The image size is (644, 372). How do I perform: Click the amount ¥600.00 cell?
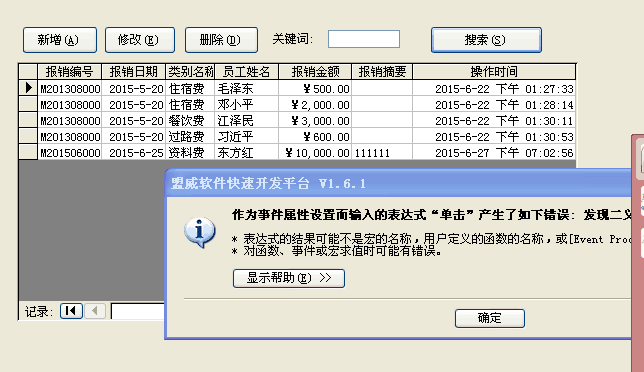point(315,136)
